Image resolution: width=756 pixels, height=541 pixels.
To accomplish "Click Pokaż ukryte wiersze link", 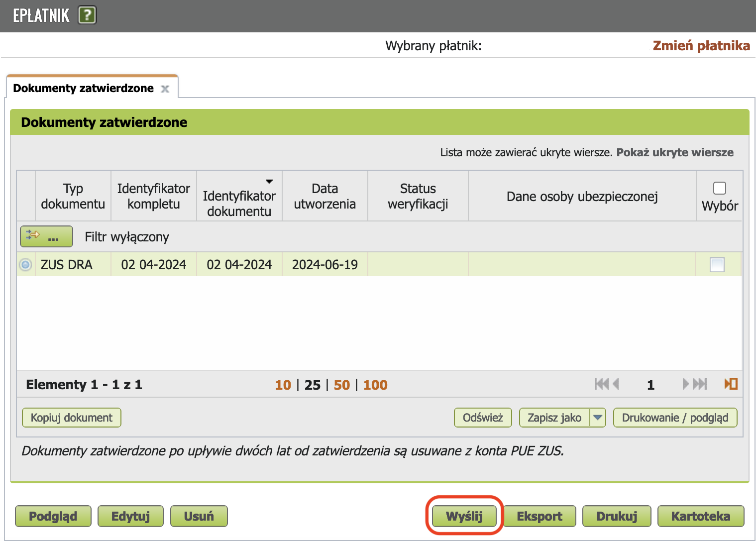I will pyautogui.click(x=675, y=152).
